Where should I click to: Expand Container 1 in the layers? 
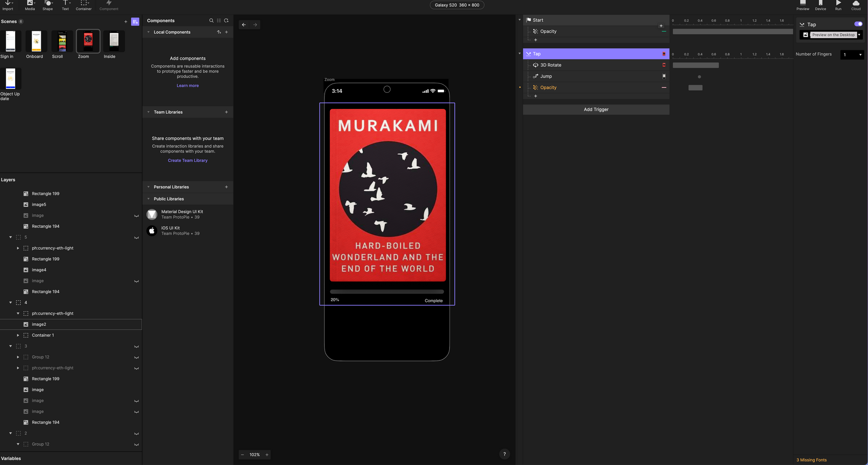pos(18,335)
